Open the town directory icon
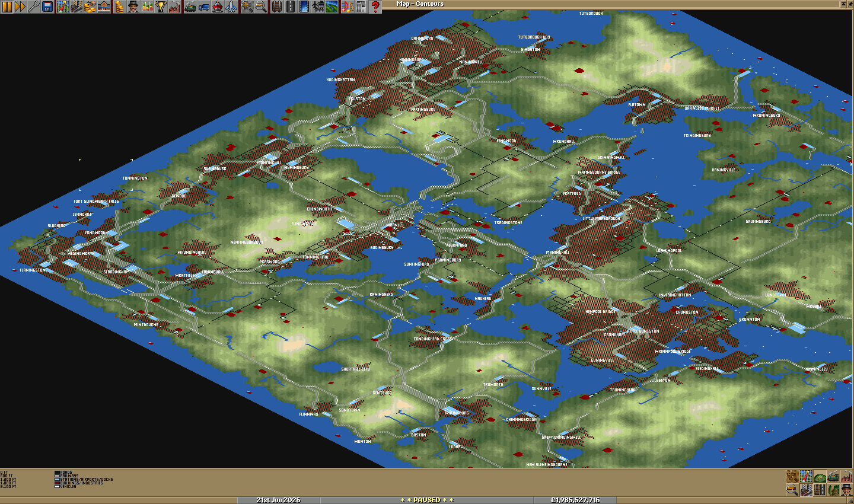The width and height of the screenshot is (854, 504). click(76, 7)
